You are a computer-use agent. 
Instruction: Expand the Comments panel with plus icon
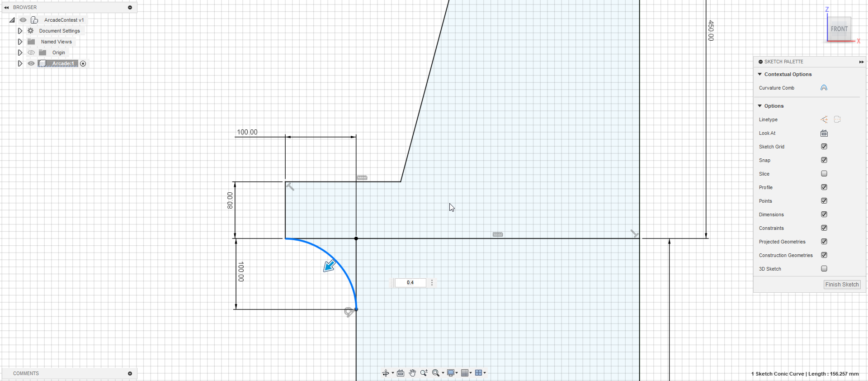click(x=130, y=373)
